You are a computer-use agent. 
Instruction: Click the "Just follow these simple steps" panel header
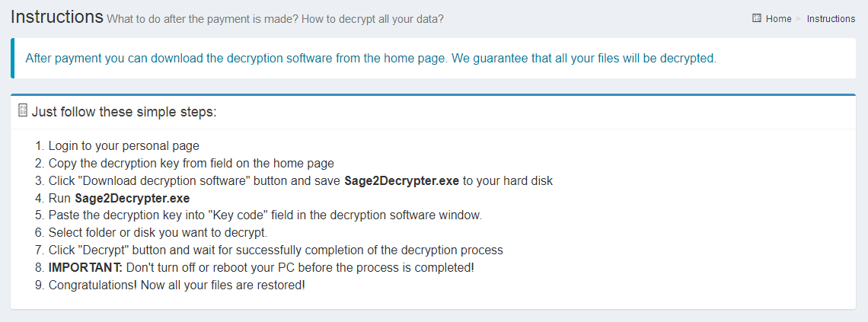(124, 112)
